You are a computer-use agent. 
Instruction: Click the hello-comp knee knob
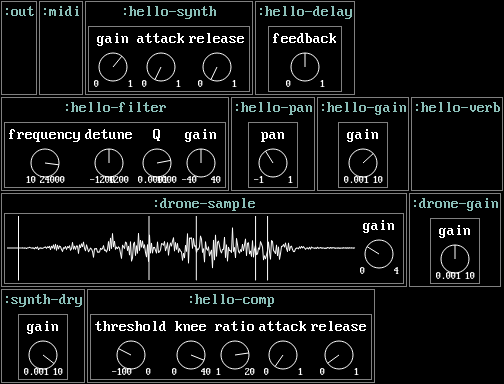[x=191, y=355]
